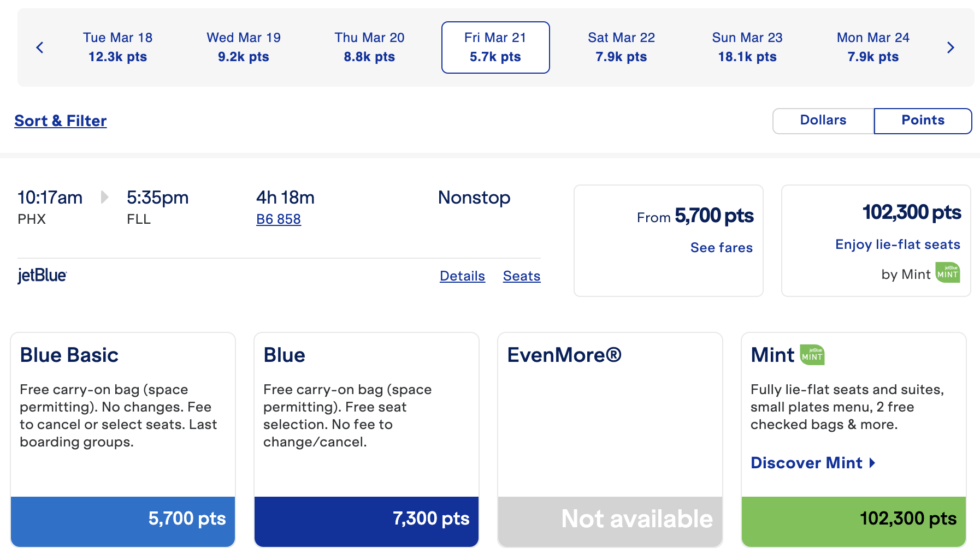This screenshot has width=980, height=560.
Task: Select the Blue Basic 5,700 pts fare
Action: pos(122,520)
